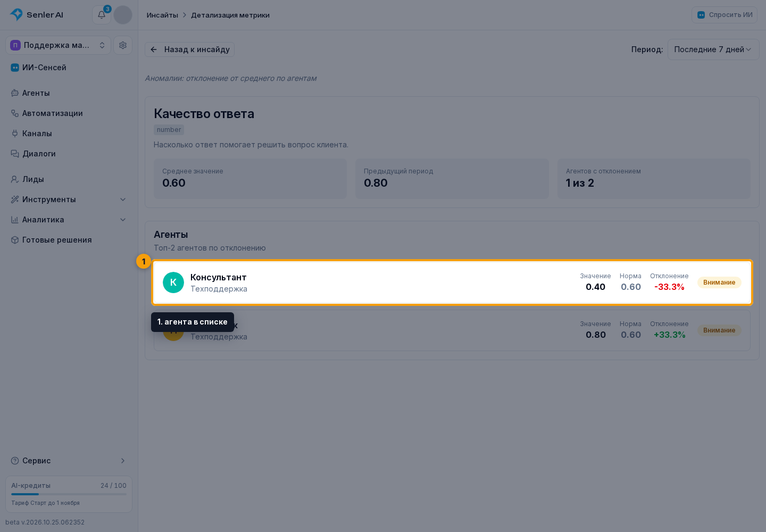The image size is (766, 532).
Task: Open the user avatar circle
Action: [x=123, y=15]
